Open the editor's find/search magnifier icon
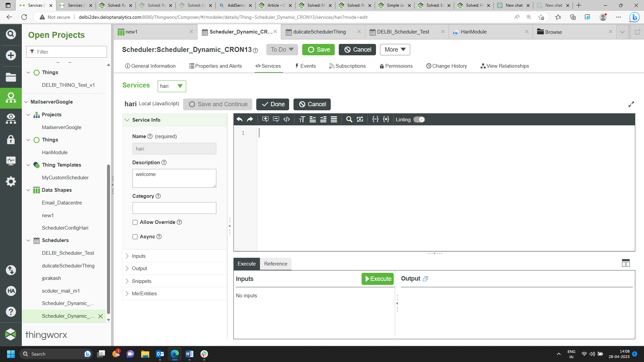 point(349,119)
